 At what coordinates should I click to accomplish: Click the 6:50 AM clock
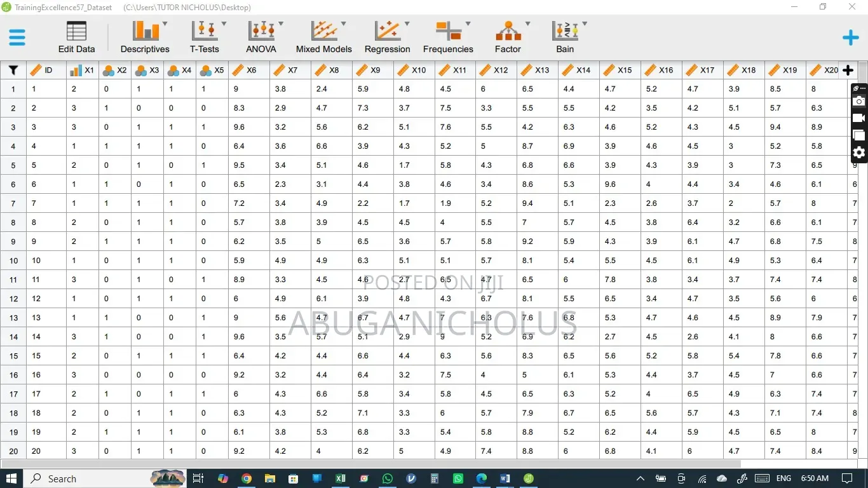[x=815, y=478]
